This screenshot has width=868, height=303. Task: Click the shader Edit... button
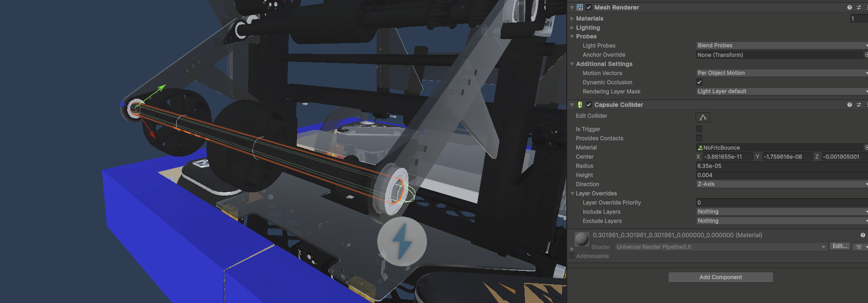click(x=840, y=247)
